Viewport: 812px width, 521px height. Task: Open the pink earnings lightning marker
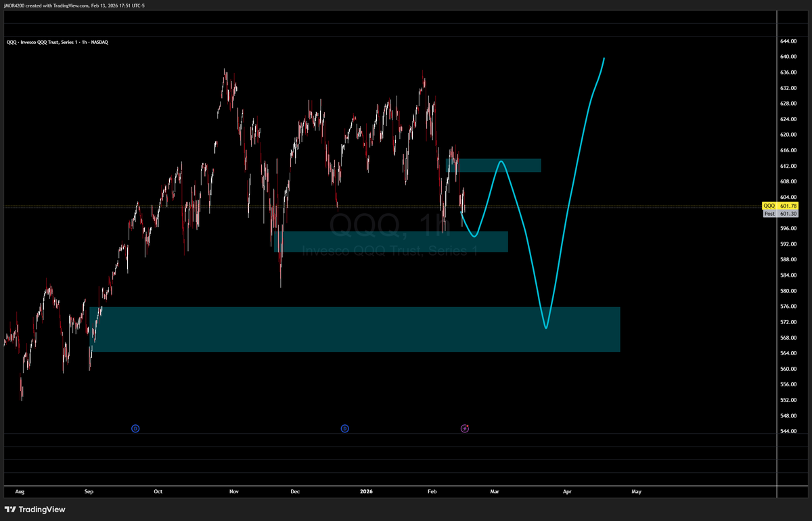click(465, 428)
